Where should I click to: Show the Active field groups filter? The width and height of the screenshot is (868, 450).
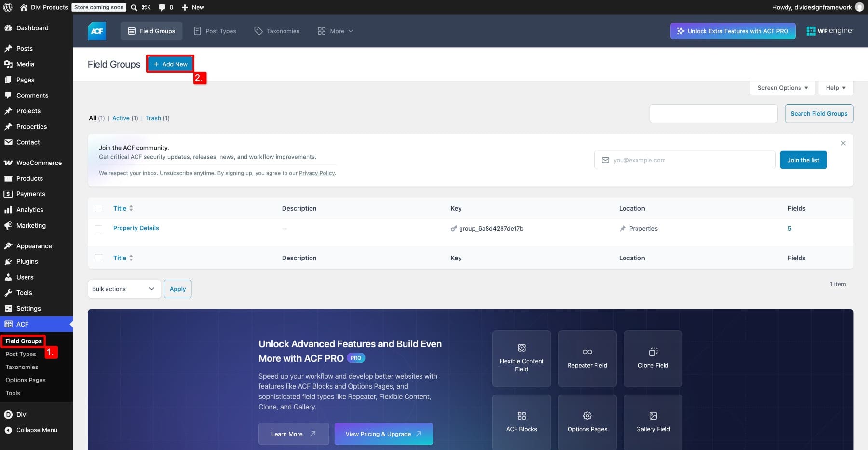[x=121, y=118]
